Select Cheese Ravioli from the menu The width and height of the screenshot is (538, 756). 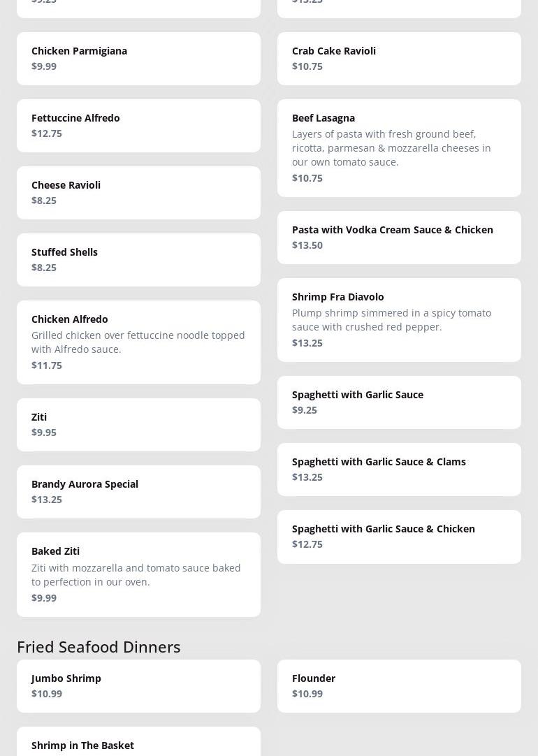point(138,193)
